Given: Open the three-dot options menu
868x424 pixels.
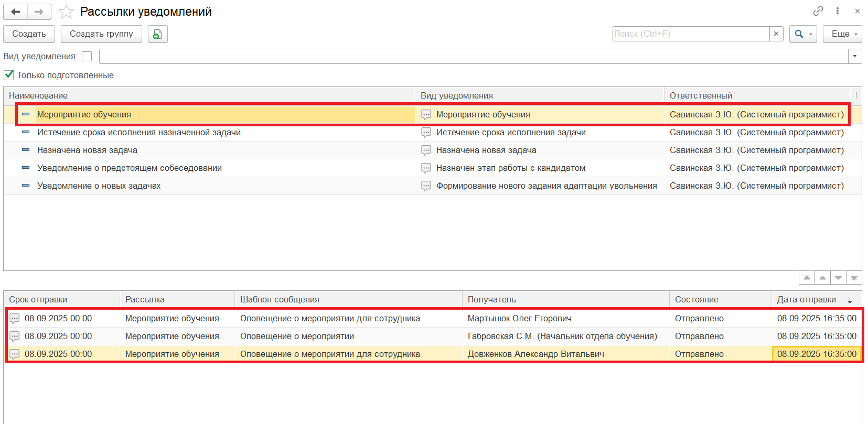Looking at the screenshot, I should (x=838, y=11).
